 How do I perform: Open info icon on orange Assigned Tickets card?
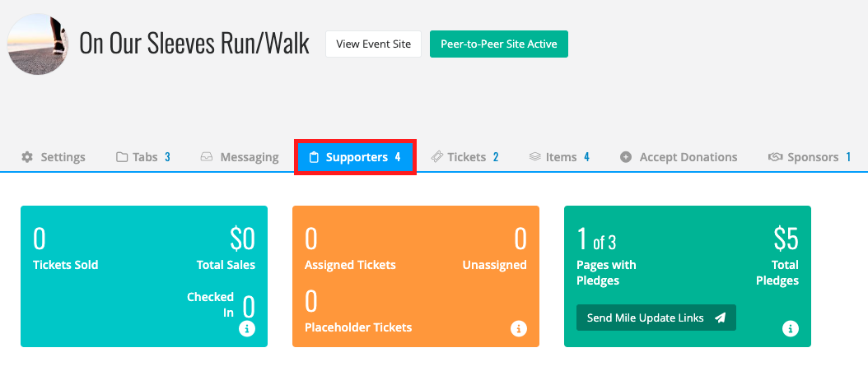[519, 328]
